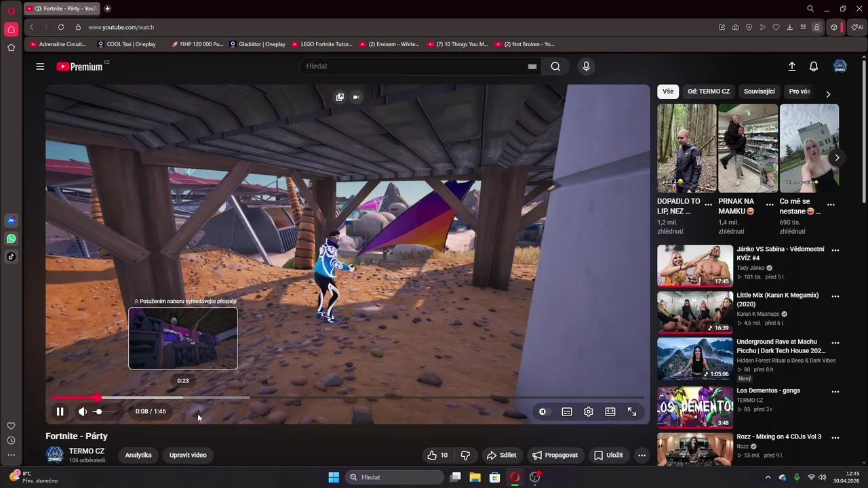Open options for Jánko VS Sabina video
The width and height of the screenshot is (868, 488).
pyautogui.click(x=835, y=250)
